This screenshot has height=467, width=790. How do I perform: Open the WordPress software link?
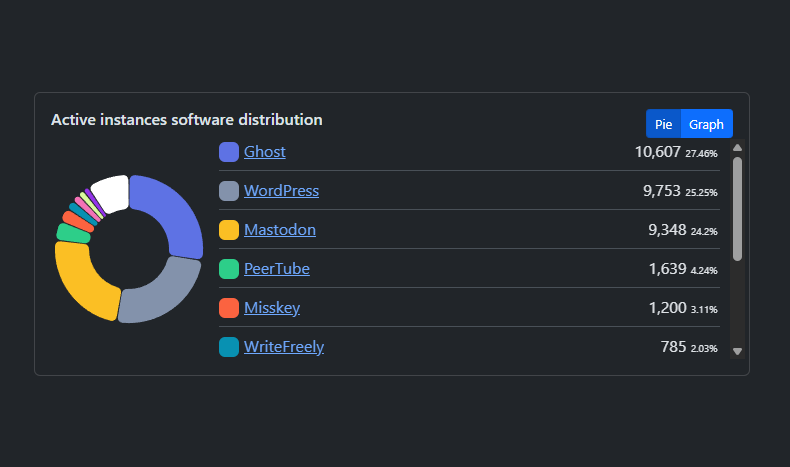(281, 191)
